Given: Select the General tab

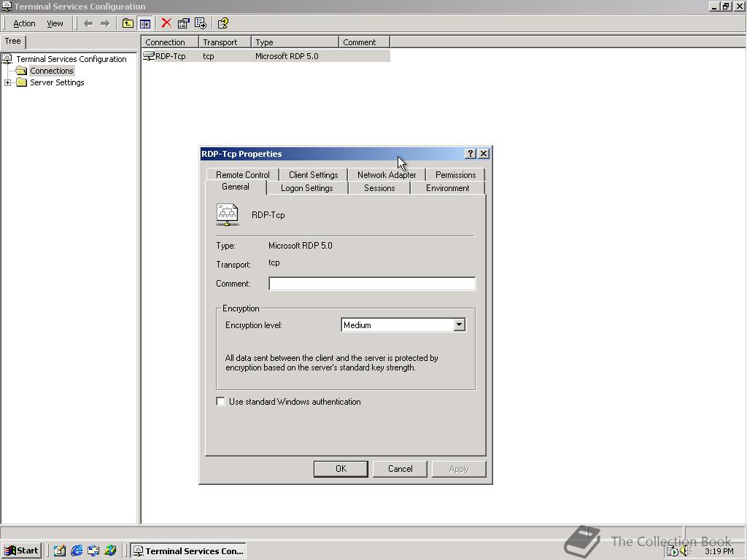Looking at the screenshot, I should (x=236, y=187).
